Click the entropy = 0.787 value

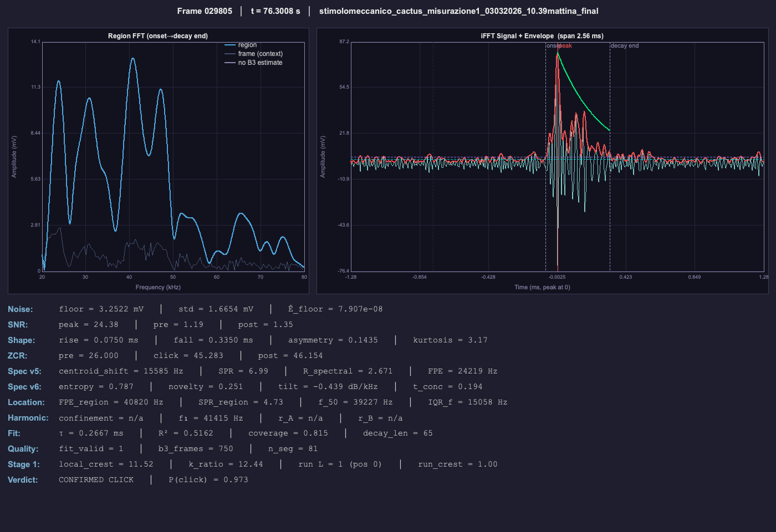click(x=96, y=387)
